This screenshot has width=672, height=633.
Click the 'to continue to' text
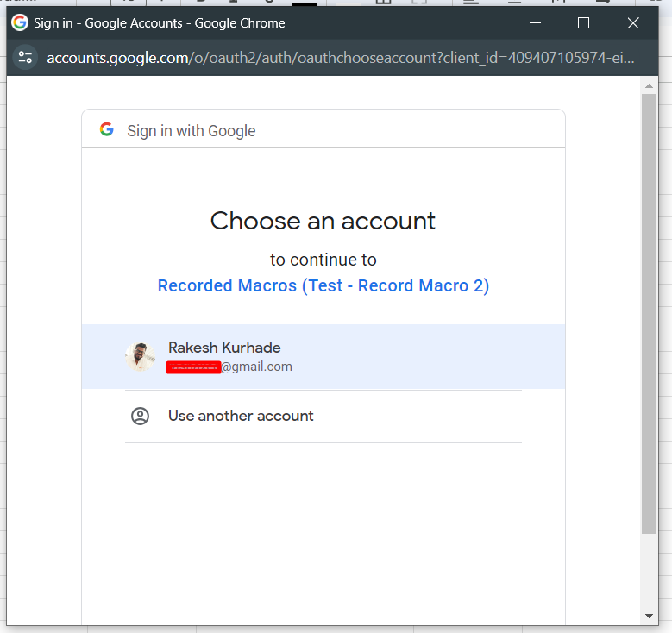point(323,260)
